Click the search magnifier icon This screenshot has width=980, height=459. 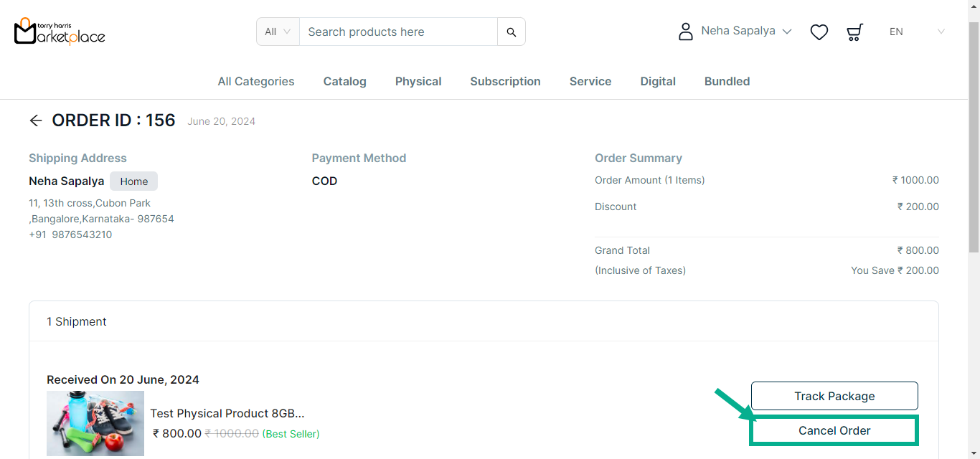512,32
